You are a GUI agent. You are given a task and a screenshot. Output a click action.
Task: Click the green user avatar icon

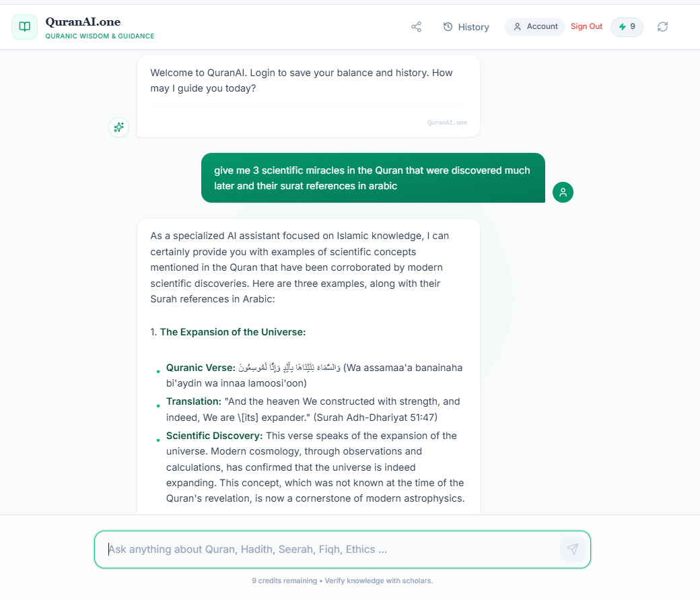coord(563,192)
